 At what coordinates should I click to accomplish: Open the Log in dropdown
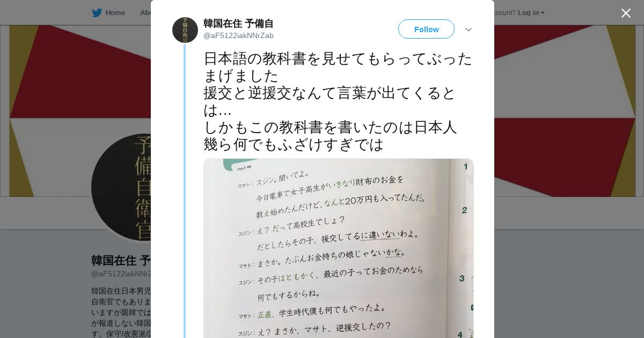[531, 13]
